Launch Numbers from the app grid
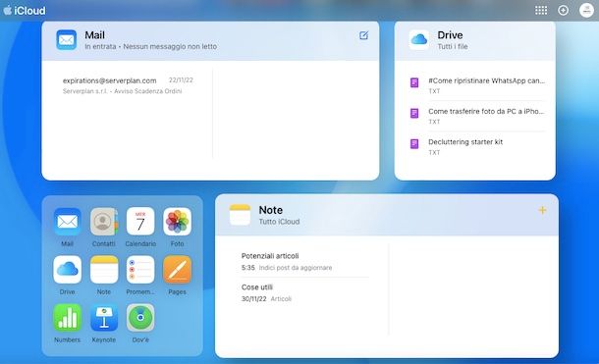 67,318
